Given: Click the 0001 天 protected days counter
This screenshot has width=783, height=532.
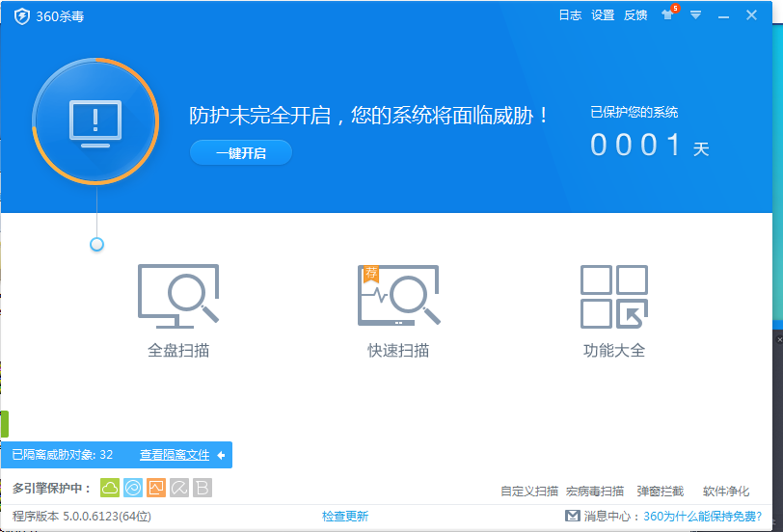Looking at the screenshot, I should click(x=650, y=146).
